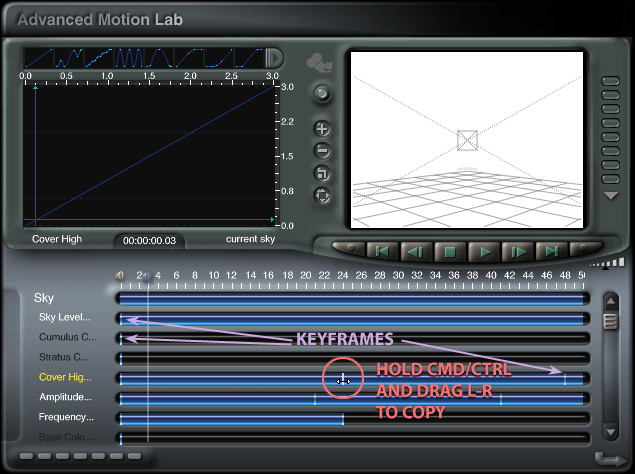Image resolution: width=635 pixels, height=474 pixels.
Task: Click the return arrow to exit lab
Action: [610, 459]
